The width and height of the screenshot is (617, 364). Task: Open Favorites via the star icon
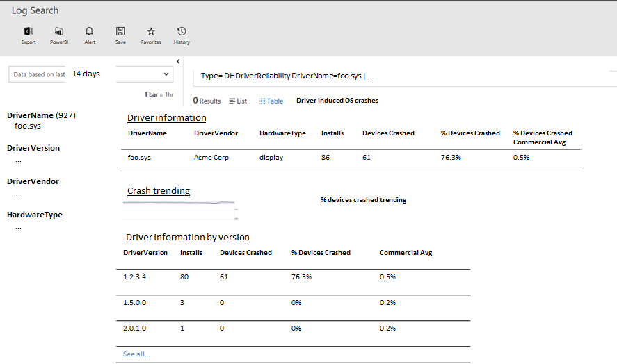[x=151, y=32]
